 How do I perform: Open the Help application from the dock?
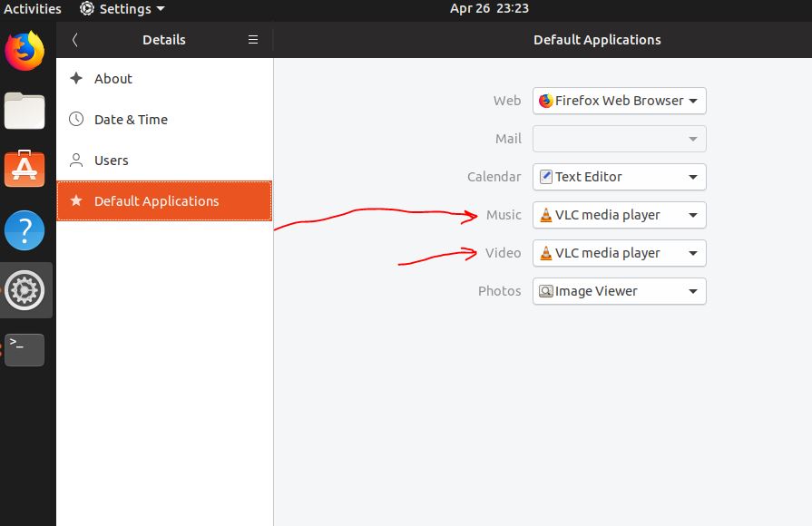click(x=24, y=230)
